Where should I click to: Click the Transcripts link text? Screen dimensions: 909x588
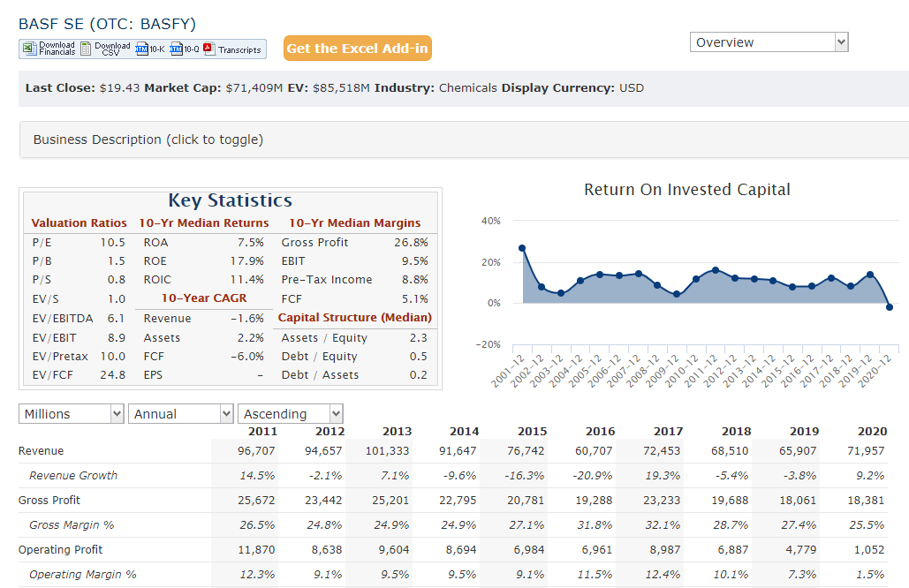click(x=239, y=49)
